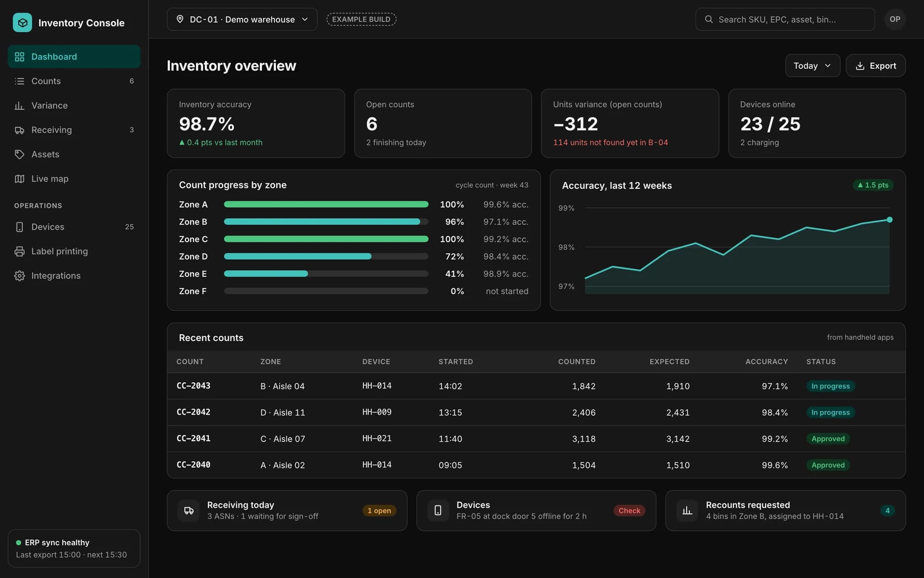Image resolution: width=924 pixels, height=578 pixels.
Task: Click the Dashboard grid icon
Action: (19, 57)
